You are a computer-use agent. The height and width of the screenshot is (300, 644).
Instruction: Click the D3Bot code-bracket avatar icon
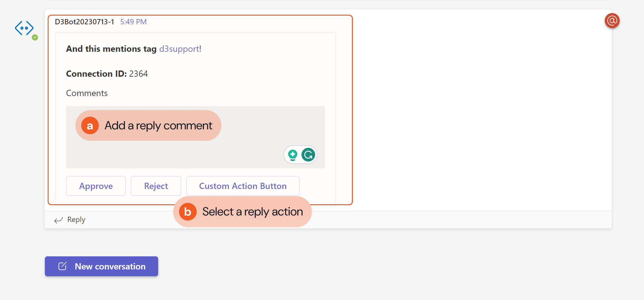point(24,28)
